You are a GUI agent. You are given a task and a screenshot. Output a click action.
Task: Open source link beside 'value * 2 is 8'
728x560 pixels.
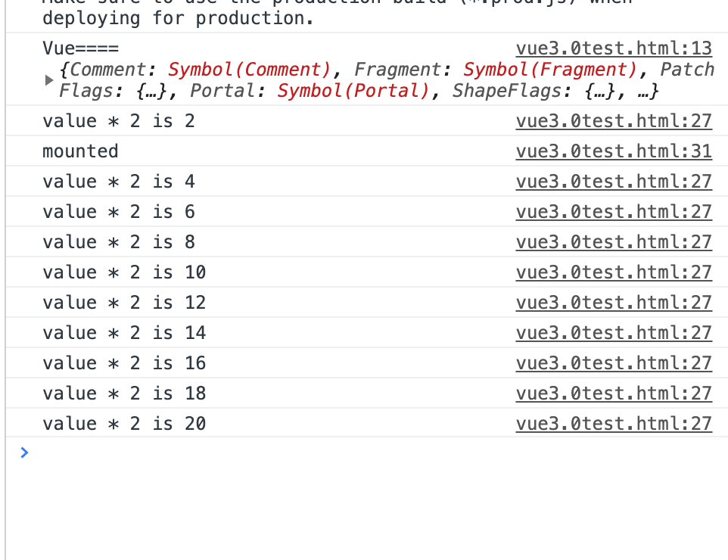pyautogui.click(x=614, y=242)
